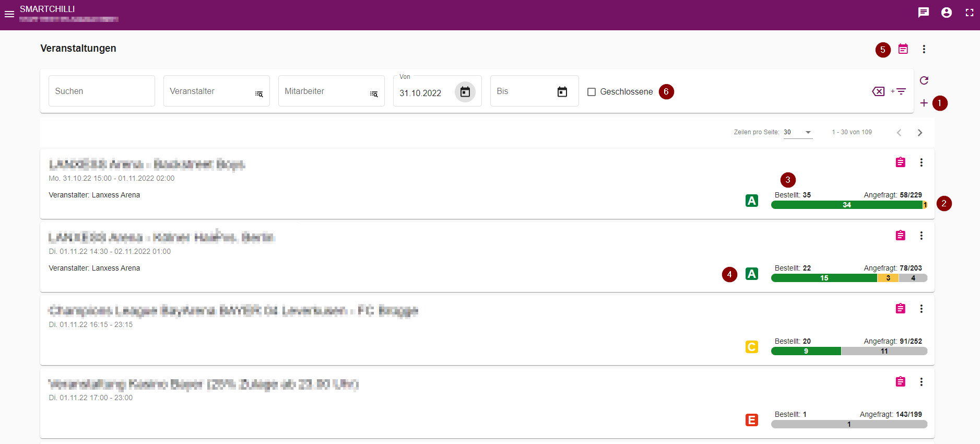Open Von date picker calendar button
This screenshot has height=444, width=980.
pos(465,92)
